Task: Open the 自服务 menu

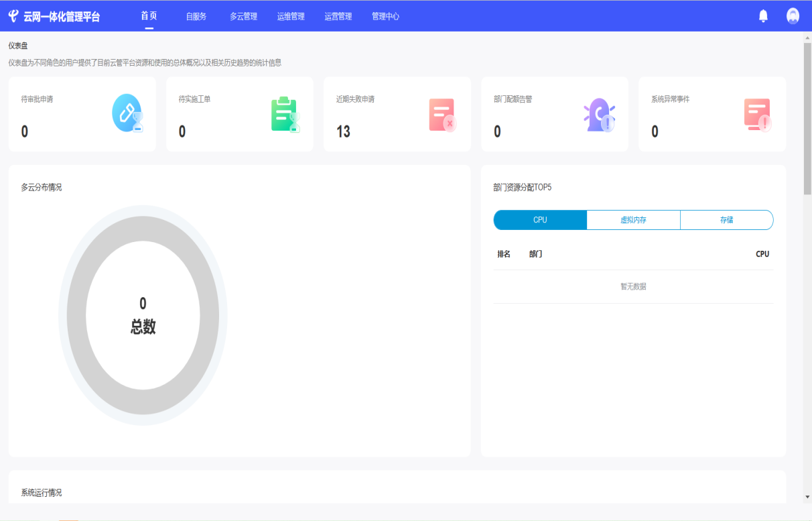Action: (196, 17)
